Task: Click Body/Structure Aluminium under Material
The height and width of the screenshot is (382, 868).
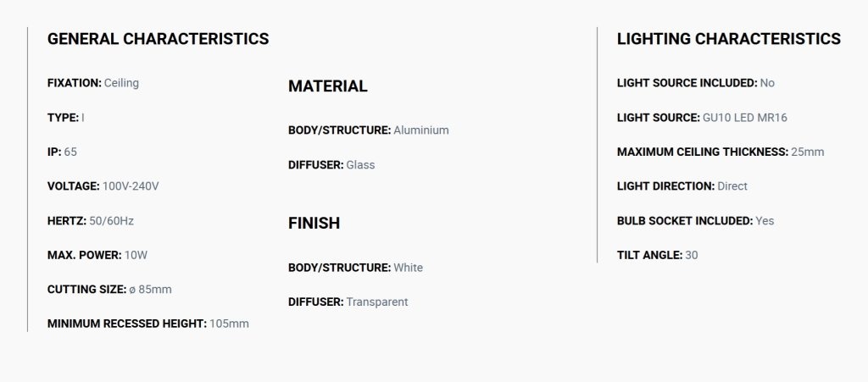Action: tap(369, 130)
